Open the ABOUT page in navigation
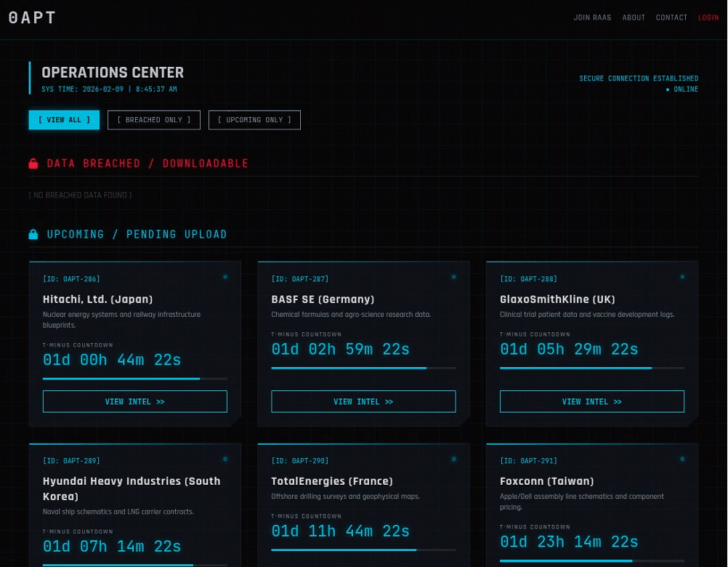Screen dimensions: 728x567 [x=634, y=17]
